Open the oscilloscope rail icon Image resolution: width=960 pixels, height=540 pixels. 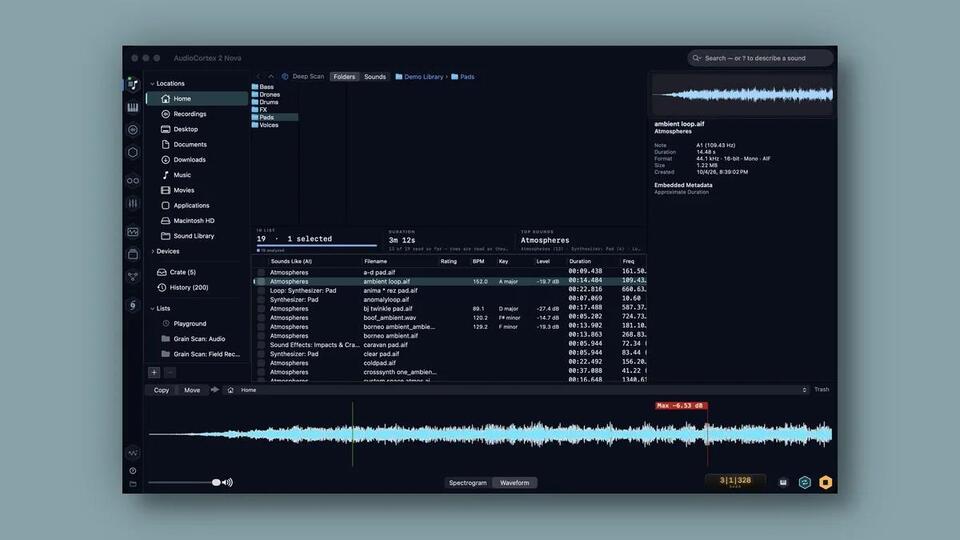(132, 232)
